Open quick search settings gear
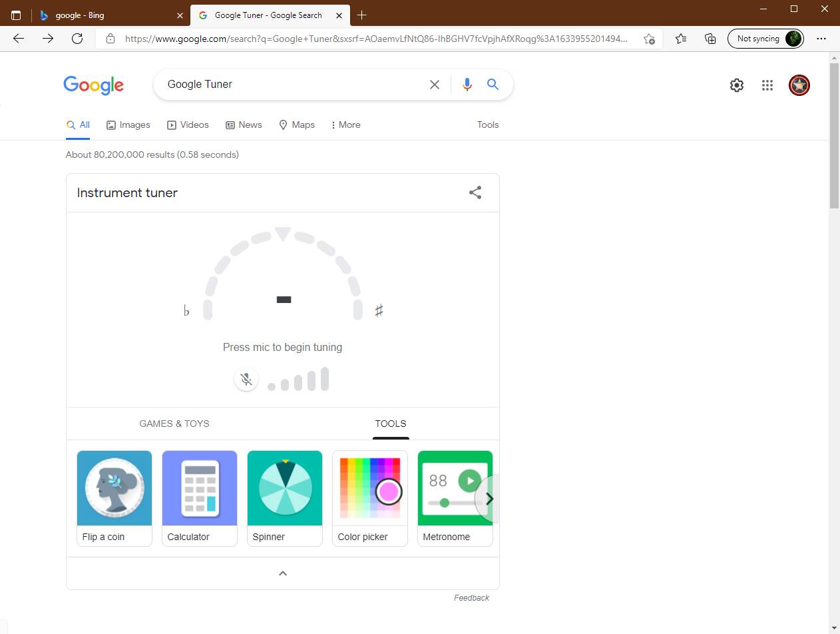This screenshot has height=634, width=840. point(737,85)
